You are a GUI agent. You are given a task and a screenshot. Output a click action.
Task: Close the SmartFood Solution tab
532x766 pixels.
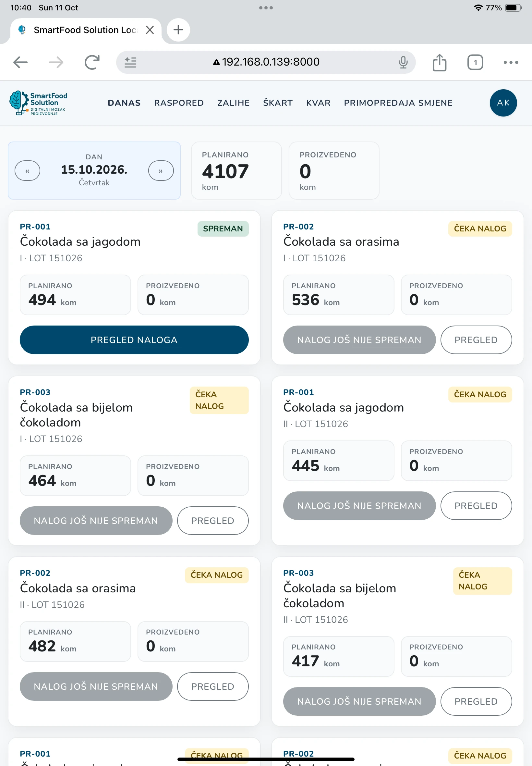pyautogui.click(x=150, y=30)
